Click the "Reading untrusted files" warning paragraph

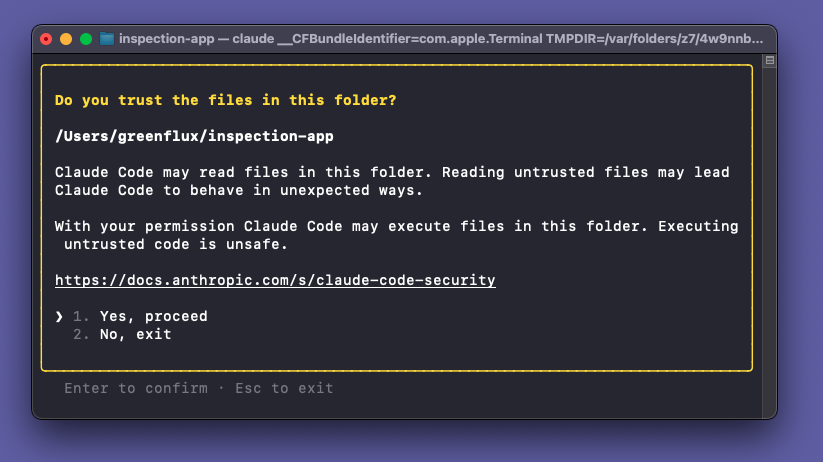(x=392, y=181)
